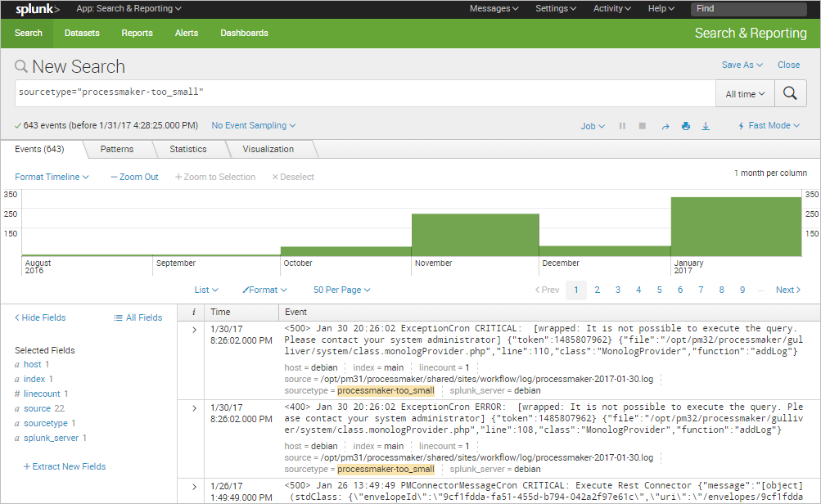The image size is (821, 504).
Task: Export results with the download icon
Action: pos(706,126)
